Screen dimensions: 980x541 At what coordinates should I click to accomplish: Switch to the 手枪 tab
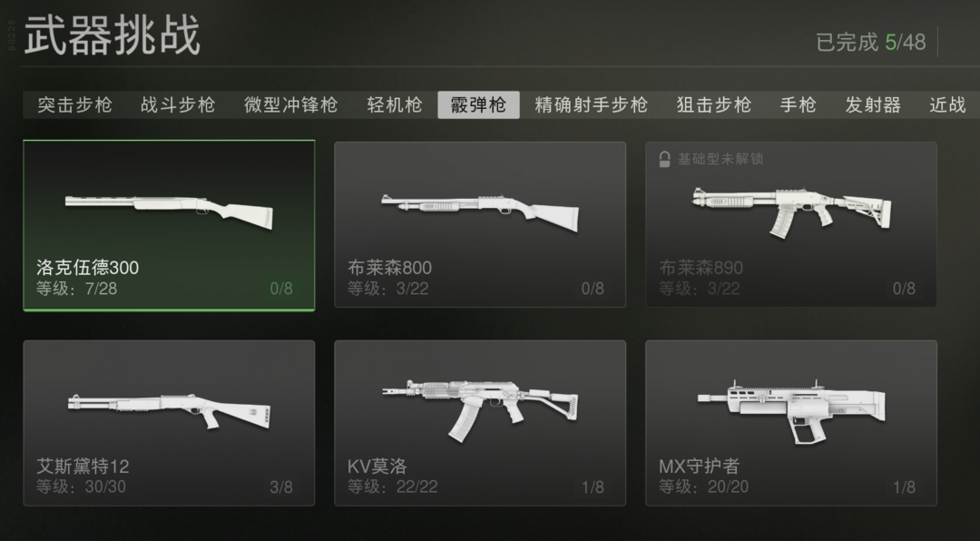pos(799,104)
